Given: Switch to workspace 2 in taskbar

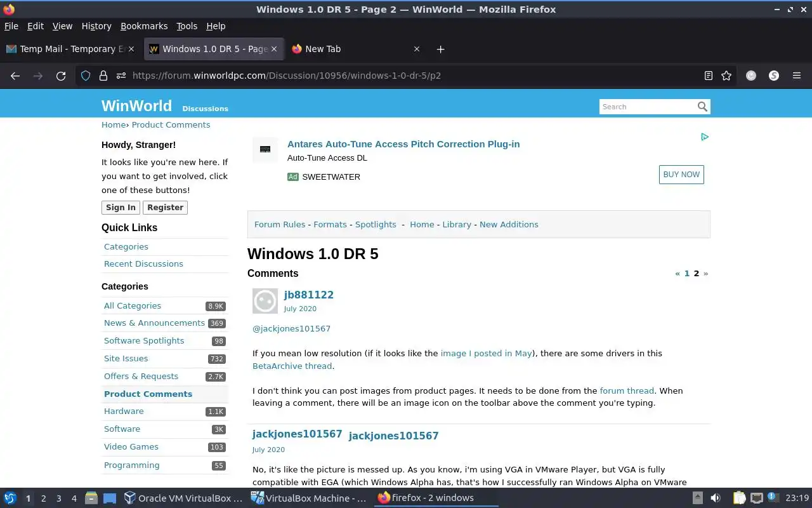Looking at the screenshot, I should pyautogui.click(x=43, y=498).
